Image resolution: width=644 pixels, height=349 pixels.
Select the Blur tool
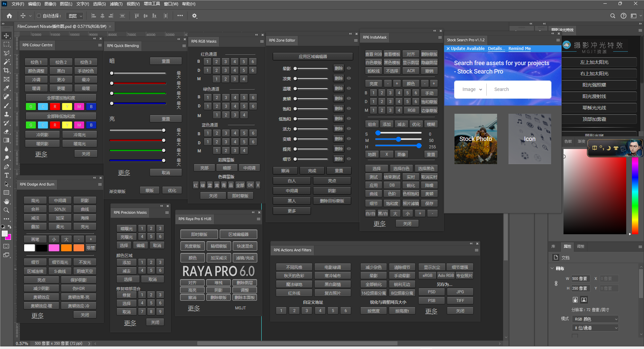[x=6, y=149]
